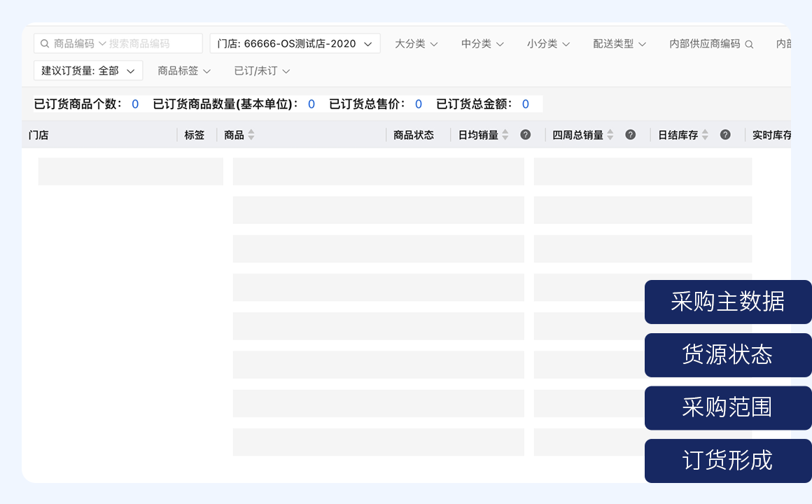Expand the 大分类 filter dropdown
812x504 pixels.
pyautogui.click(x=416, y=43)
